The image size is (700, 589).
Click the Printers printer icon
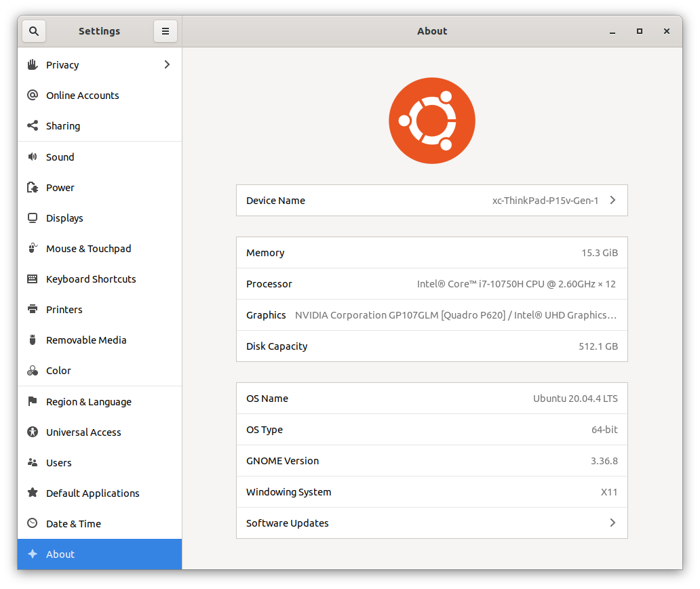tap(32, 309)
